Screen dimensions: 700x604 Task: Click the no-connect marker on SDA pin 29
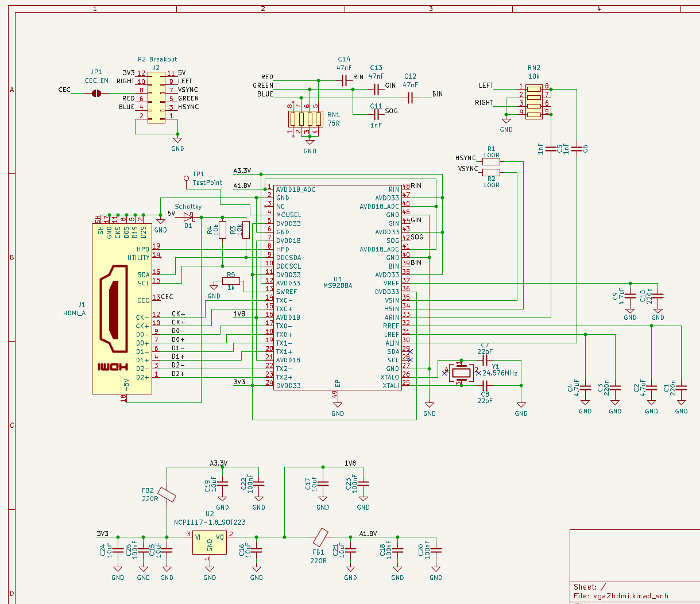pos(410,351)
